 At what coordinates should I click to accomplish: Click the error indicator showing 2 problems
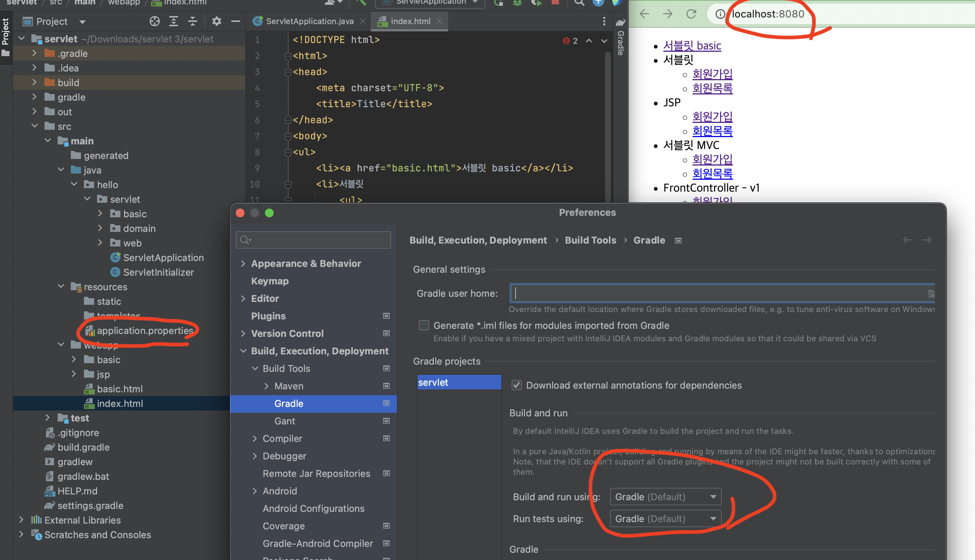[x=570, y=41]
